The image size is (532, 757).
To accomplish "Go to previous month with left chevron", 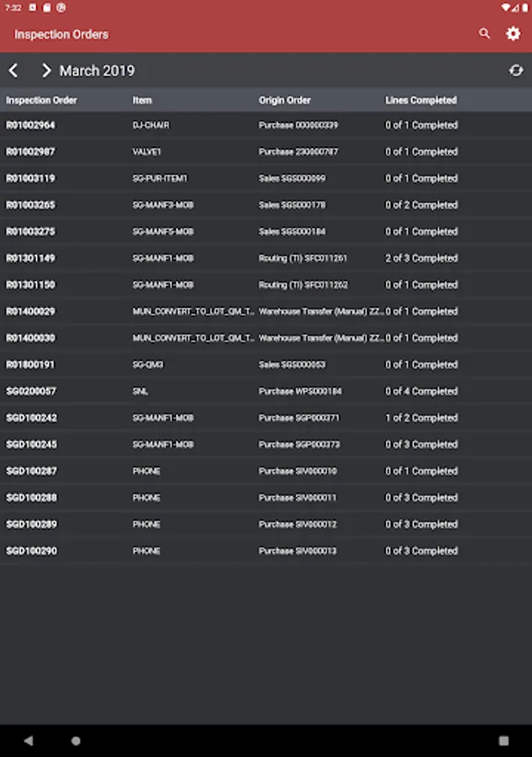I will tap(13, 71).
